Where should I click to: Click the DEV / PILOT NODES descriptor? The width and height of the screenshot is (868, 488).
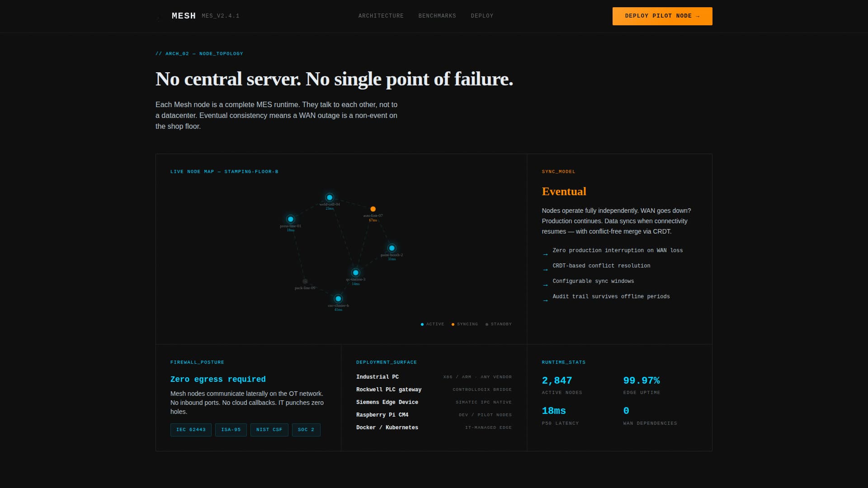click(486, 415)
